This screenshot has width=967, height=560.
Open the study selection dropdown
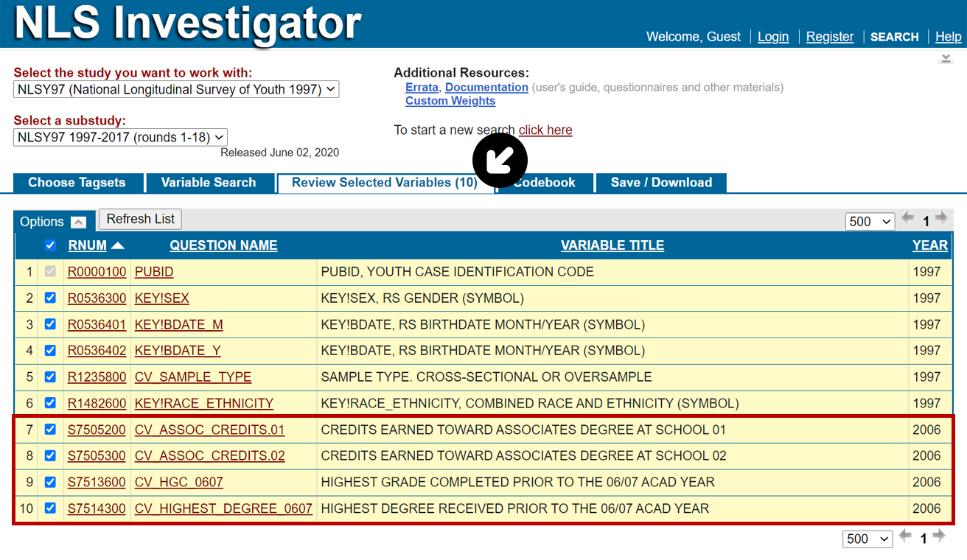pyautogui.click(x=176, y=90)
